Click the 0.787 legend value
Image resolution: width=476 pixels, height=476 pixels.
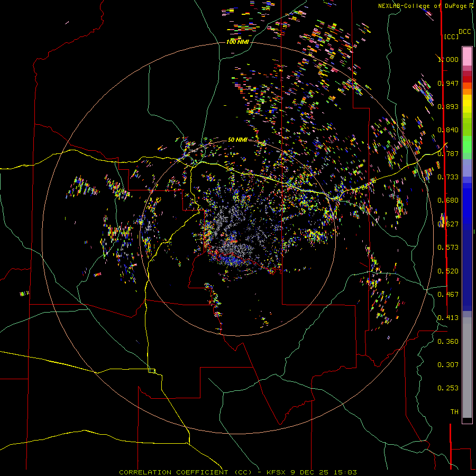pos(448,153)
